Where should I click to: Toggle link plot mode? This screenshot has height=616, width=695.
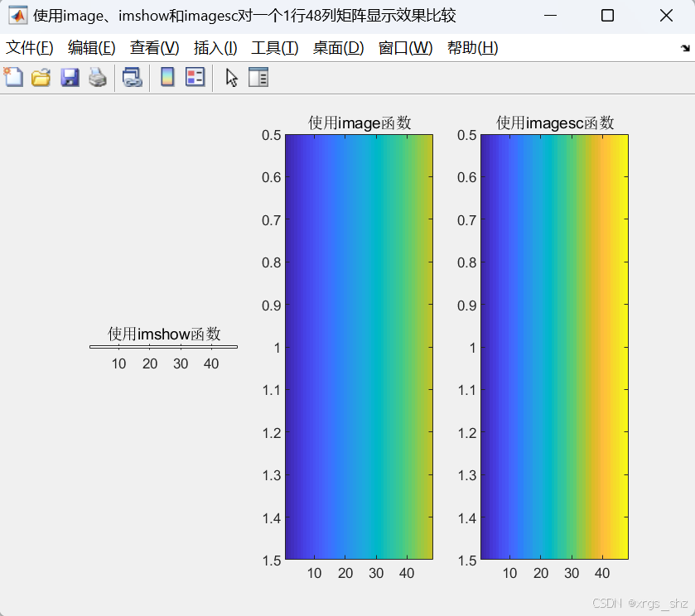(133, 77)
